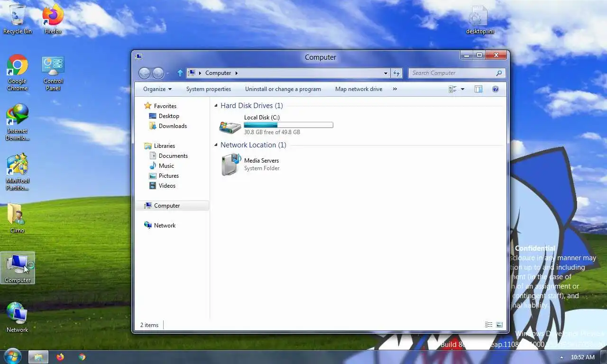
Task: Show hidden system tray icons
Action: [562, 357]
